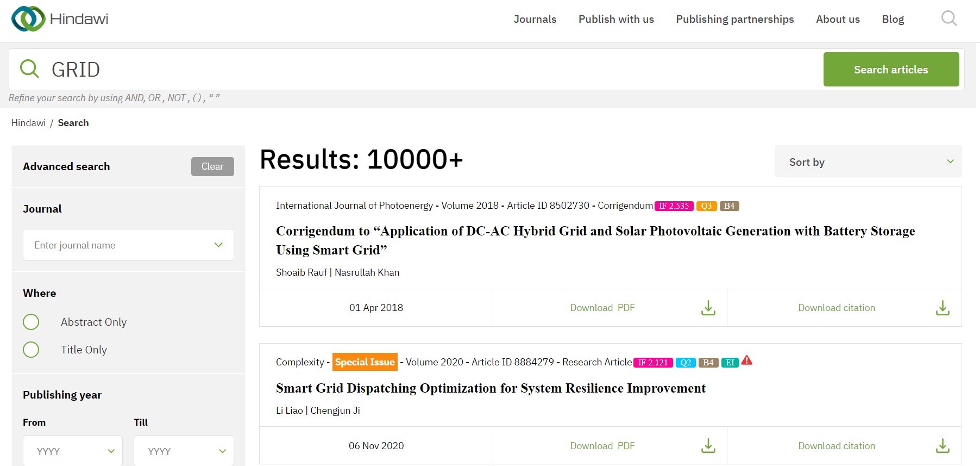Clear the advanced search filters
The image size is (980, 466).
pyautogui.click(x=212, y=166)
